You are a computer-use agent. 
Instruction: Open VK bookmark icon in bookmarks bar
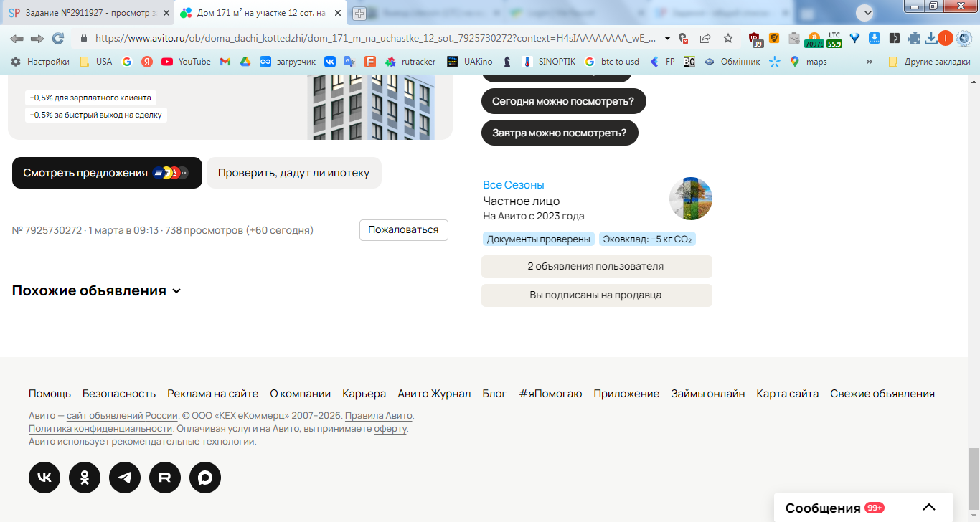pos(330,62)
